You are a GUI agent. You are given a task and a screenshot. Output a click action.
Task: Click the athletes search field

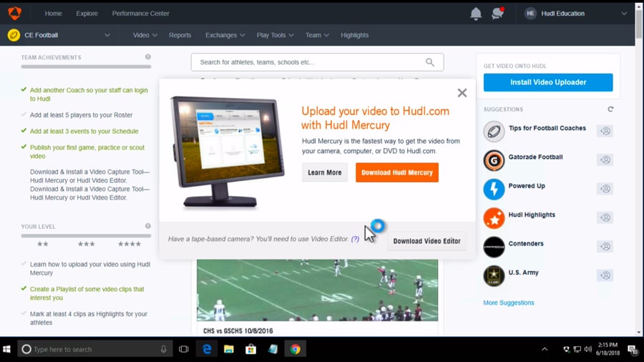(317, 62)
